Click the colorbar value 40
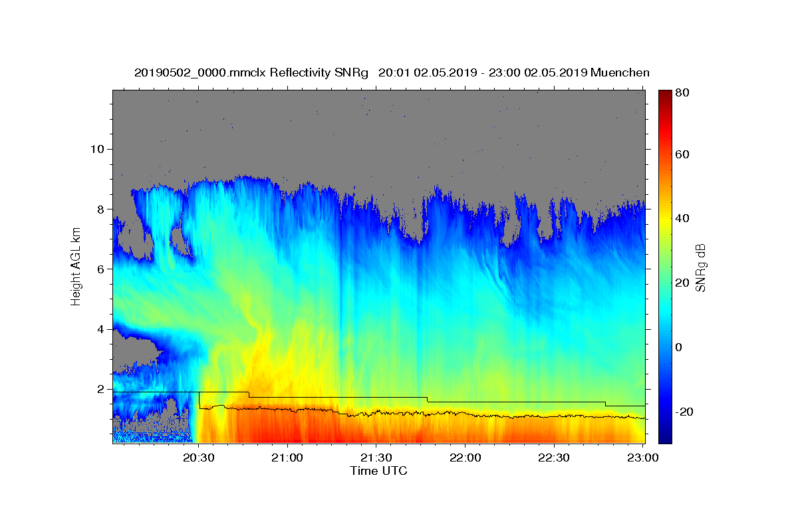The height and width of the screenshot is (532, 798). click(684, 218)
